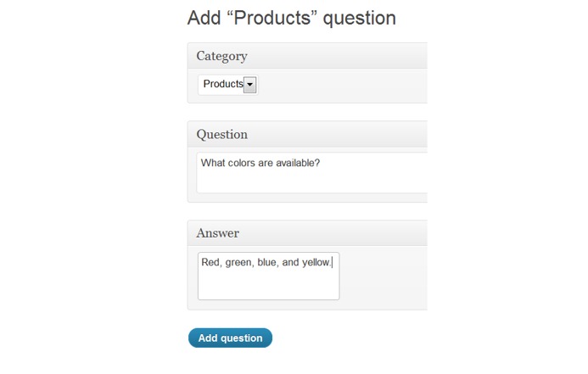Viewport: 588px width, 374px height.
Task: Click the "Add 'Products' question" page title
Action: click(x=291, y=18)
